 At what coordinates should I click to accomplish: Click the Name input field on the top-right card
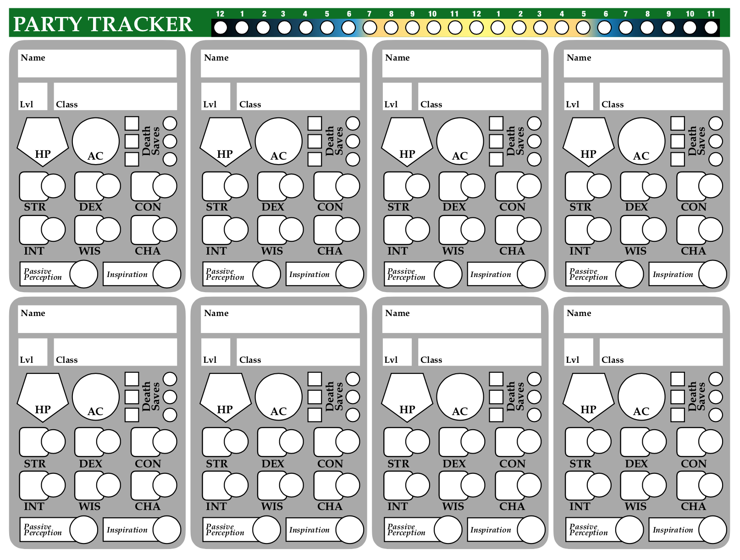pos(642,63)
